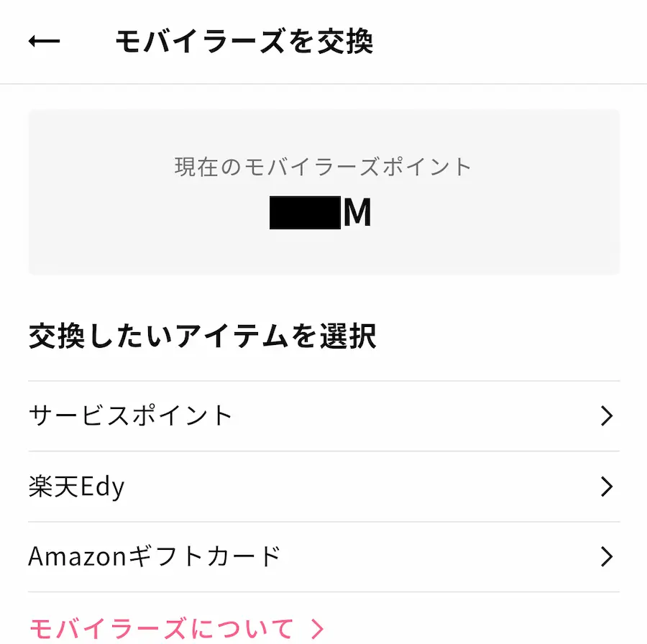Click the 楽天Edy label text
This screenshot has width=647, height=644.
76,487
